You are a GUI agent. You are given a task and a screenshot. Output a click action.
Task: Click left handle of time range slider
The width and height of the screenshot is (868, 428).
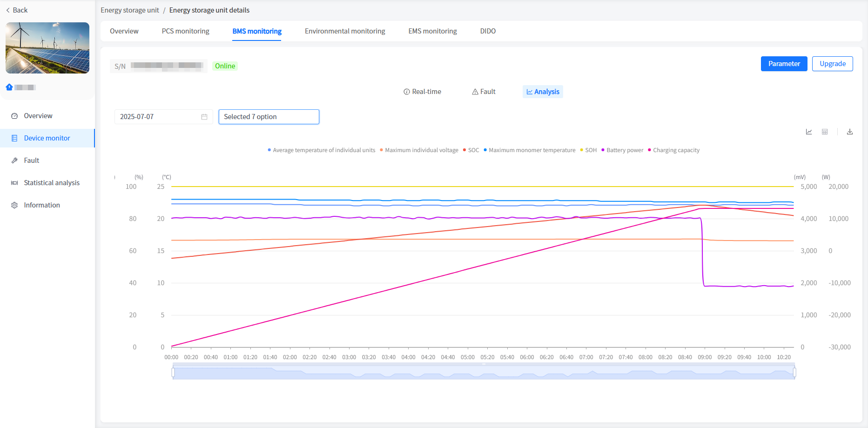pyautogui.click(x=173, y=372)
